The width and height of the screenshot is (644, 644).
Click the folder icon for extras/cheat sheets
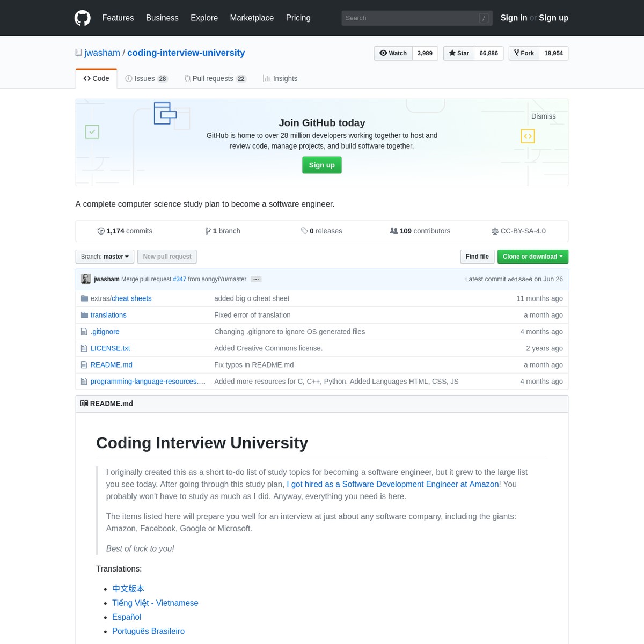84,298
